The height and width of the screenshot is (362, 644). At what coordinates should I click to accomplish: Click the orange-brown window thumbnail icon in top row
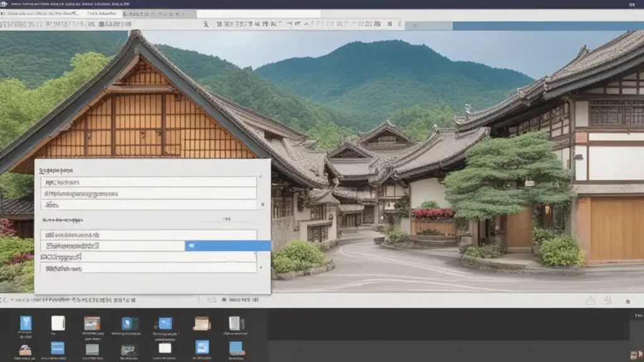tap(92, 323)
